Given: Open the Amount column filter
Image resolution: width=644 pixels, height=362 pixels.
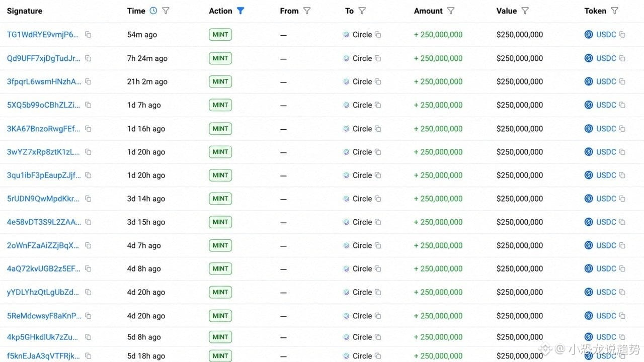Looking at the screenshot, I should click(451, 11).
